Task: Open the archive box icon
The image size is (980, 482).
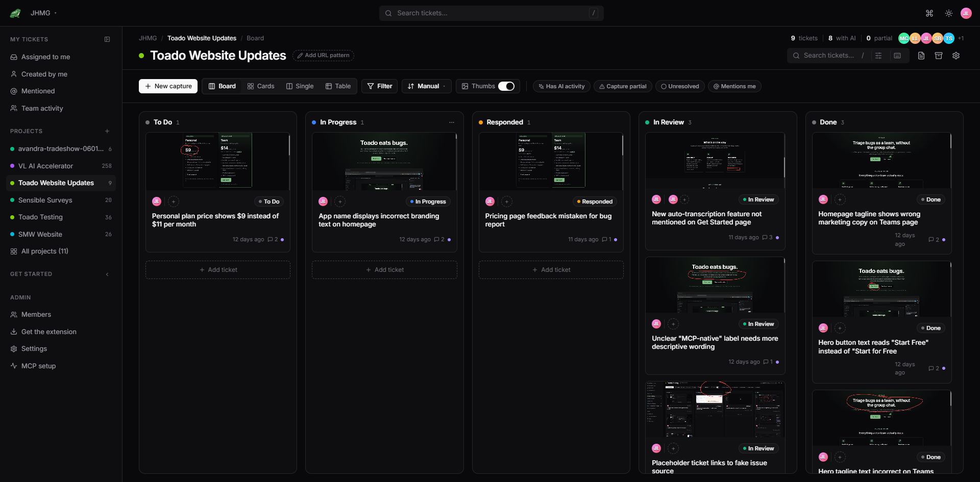Action: point(939,56)
